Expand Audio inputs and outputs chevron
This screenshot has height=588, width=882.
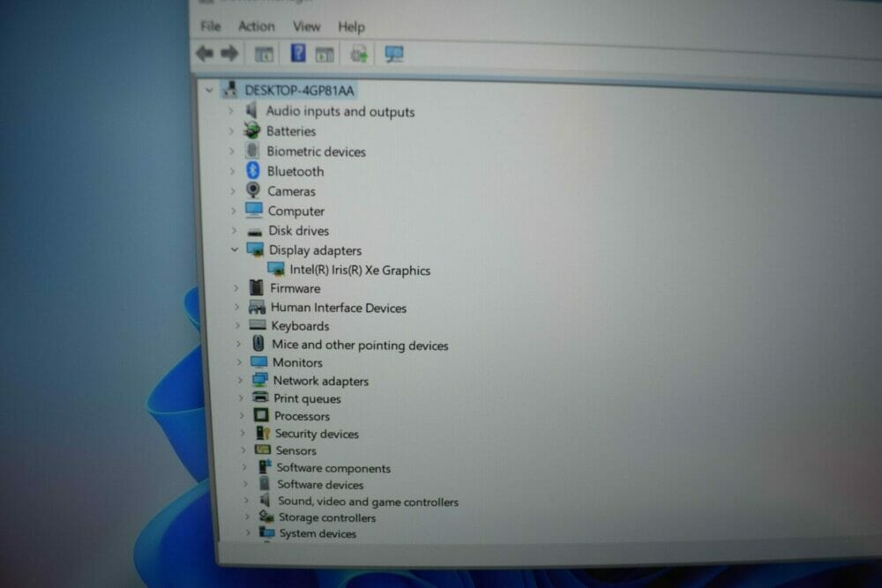click(x=230, y=111)
